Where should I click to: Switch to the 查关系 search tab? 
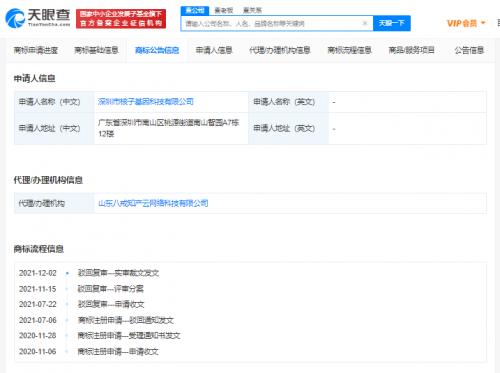pos(252,10)
